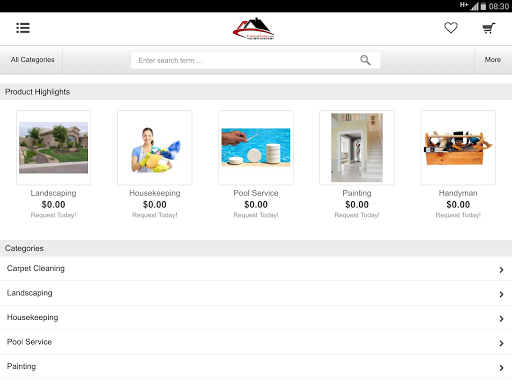Viewport: 512px width, 384px height.
Task: Open the All Categories dropdown
Action: pos(32,60)
